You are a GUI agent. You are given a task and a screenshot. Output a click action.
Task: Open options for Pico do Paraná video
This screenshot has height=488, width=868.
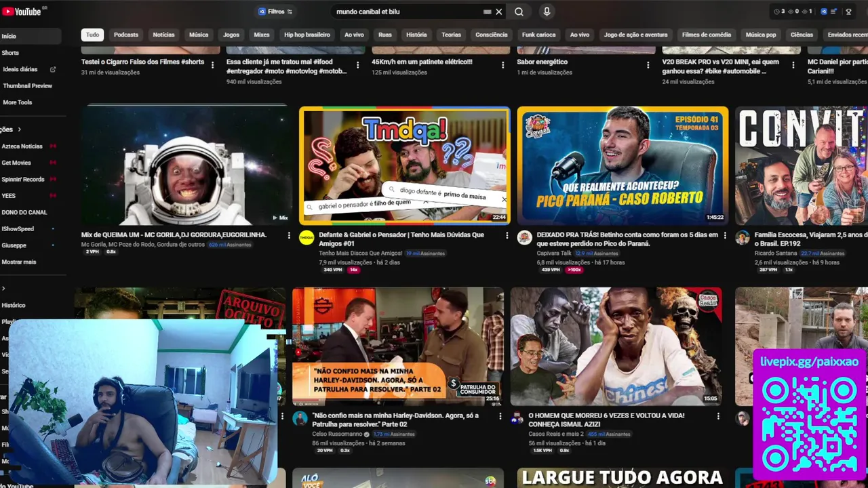pyautogui.click(x=725, y=236)
